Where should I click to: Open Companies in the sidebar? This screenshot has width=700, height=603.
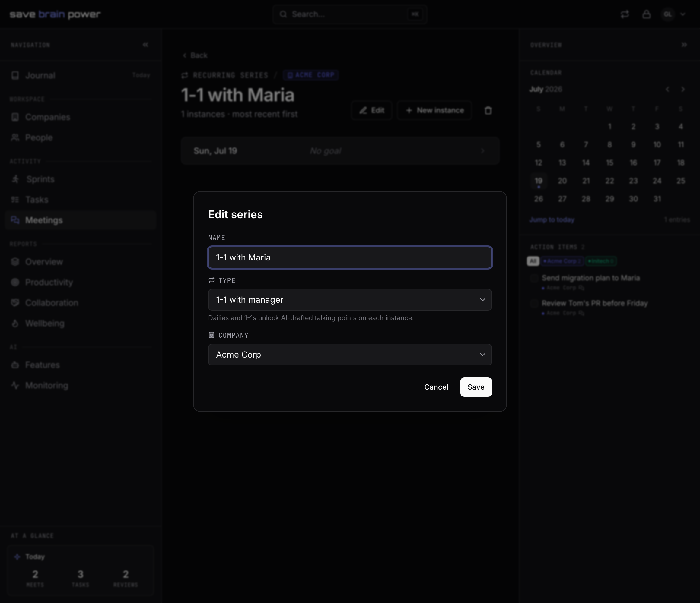80,117
